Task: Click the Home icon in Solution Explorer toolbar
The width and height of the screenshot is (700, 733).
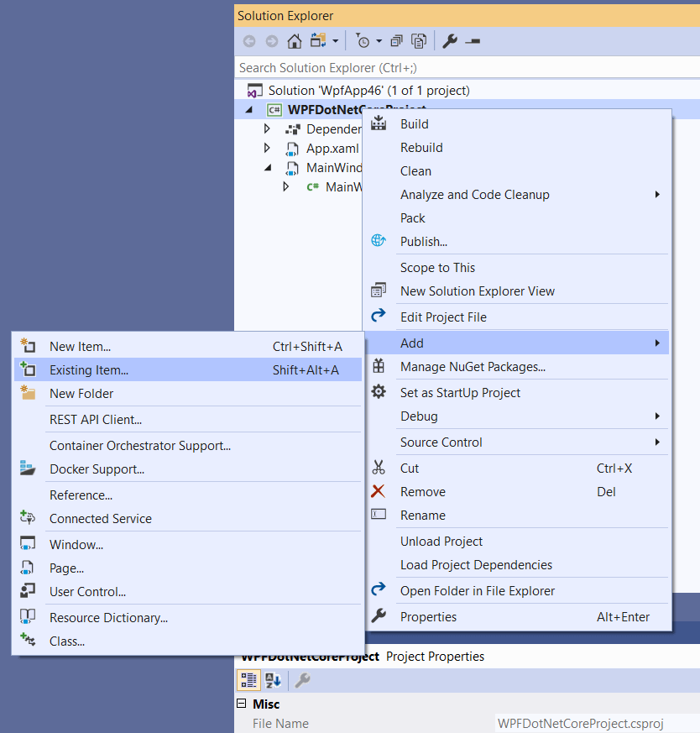Action: [294, 40]
